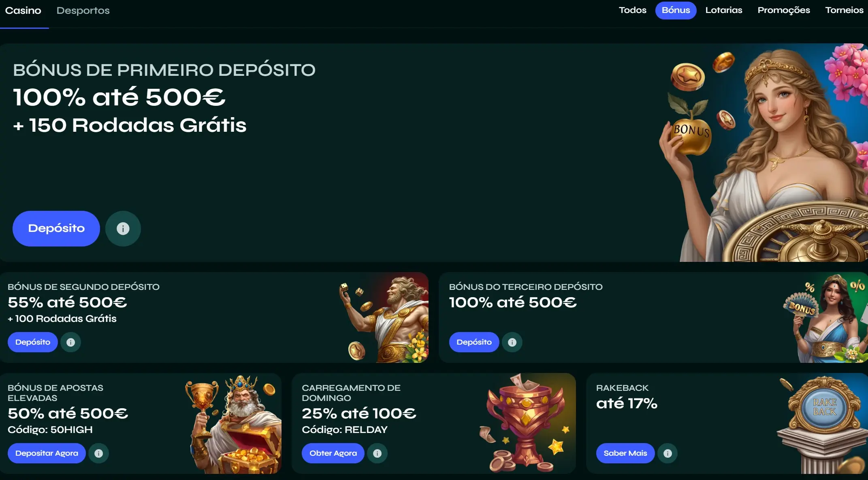This screenshot has width=868, height=480.
Task: Click Depósito on first deposit banner
Action: [56, 229]
